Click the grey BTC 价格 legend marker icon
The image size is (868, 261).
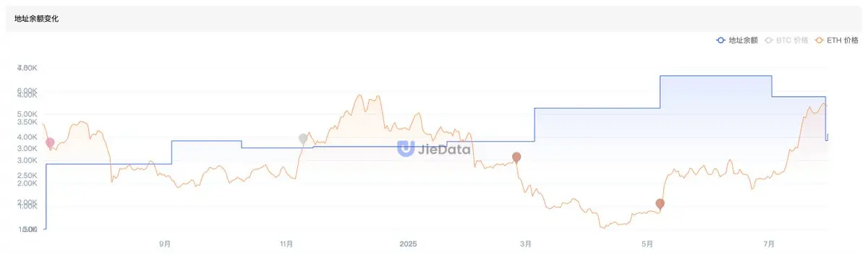coord(768,40)
